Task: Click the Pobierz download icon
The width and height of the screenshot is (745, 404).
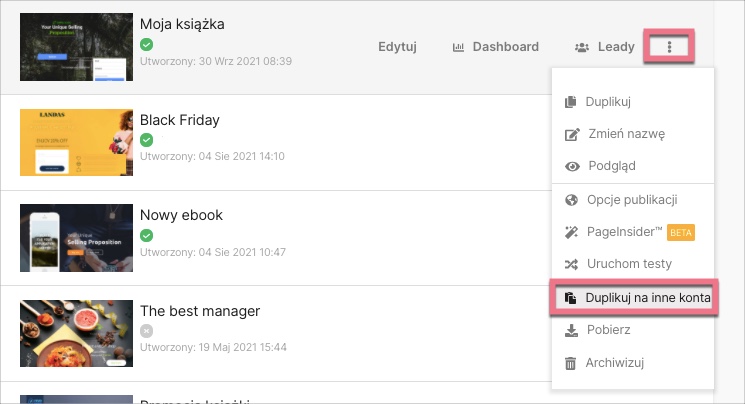Action: [571, 330]
